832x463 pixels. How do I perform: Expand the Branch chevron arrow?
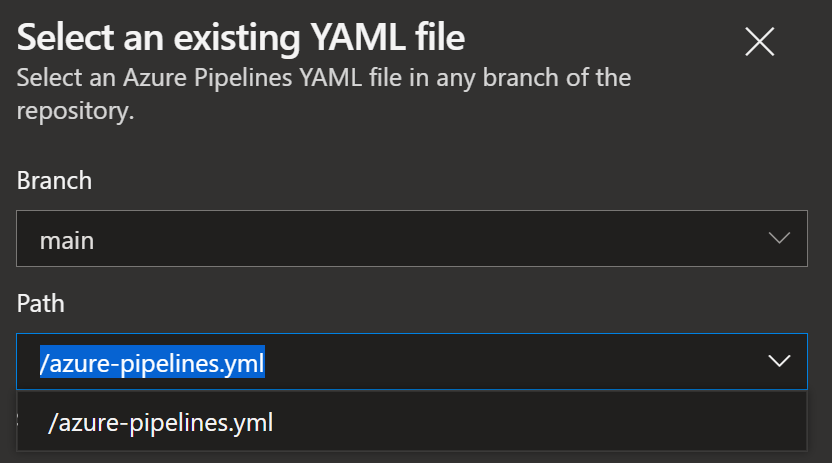tap(779, 239)
